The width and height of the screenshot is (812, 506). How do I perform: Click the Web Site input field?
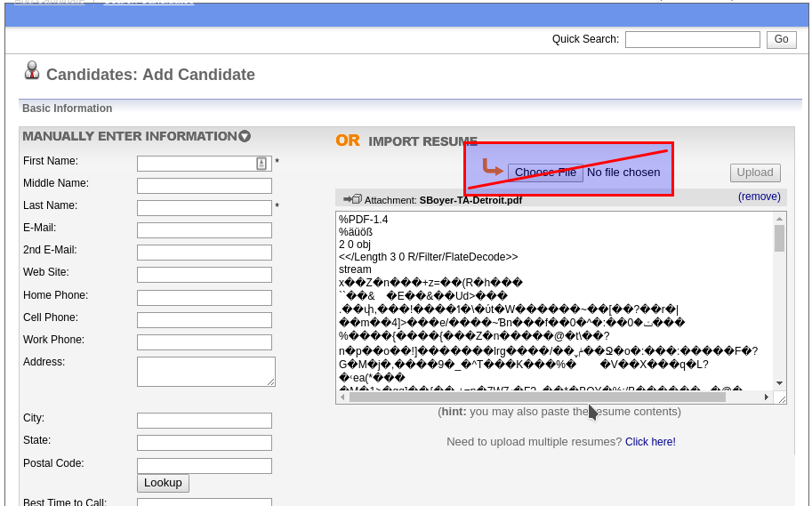204,275
